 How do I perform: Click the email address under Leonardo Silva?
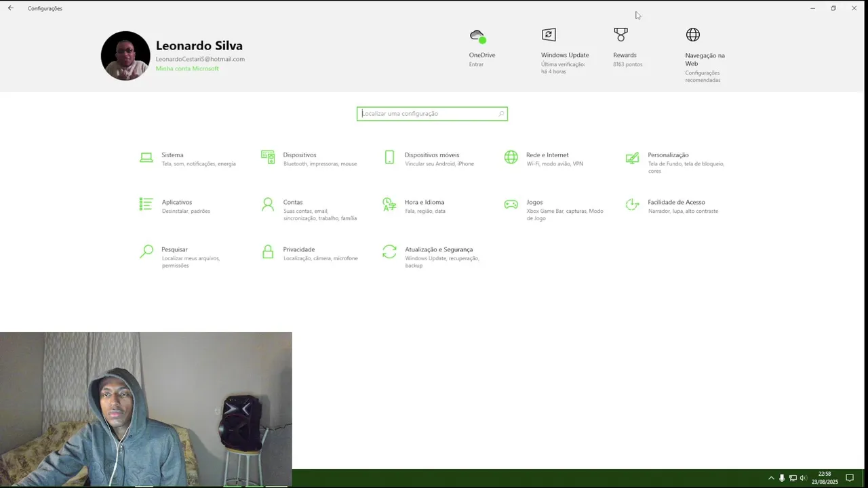coord(200,59)
